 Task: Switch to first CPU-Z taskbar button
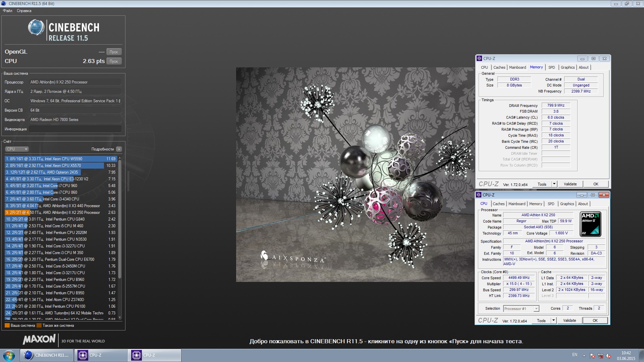click(x=101, y=355)
